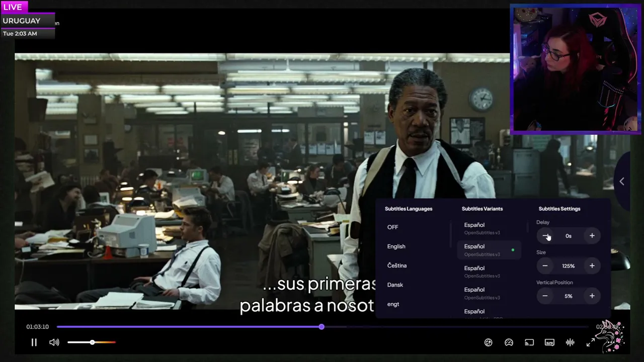Open the audio tracks waveform menu

pos(570,342)
